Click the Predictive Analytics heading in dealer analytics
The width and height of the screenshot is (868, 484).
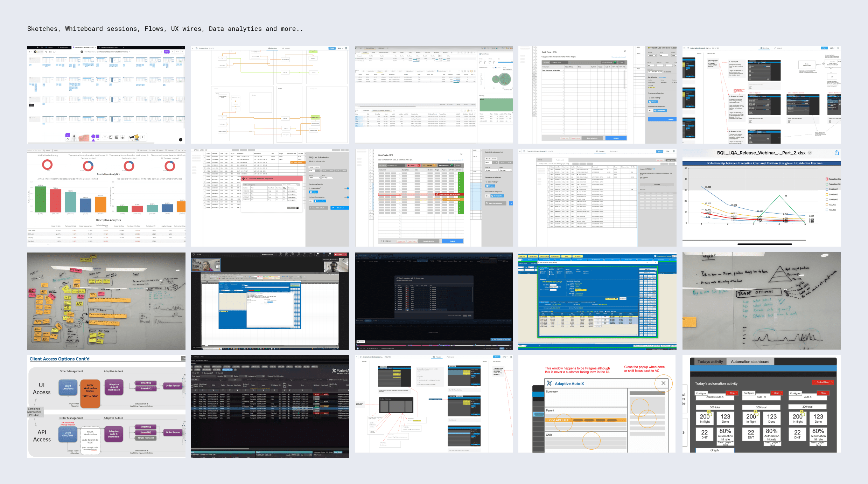click(108, 174)
